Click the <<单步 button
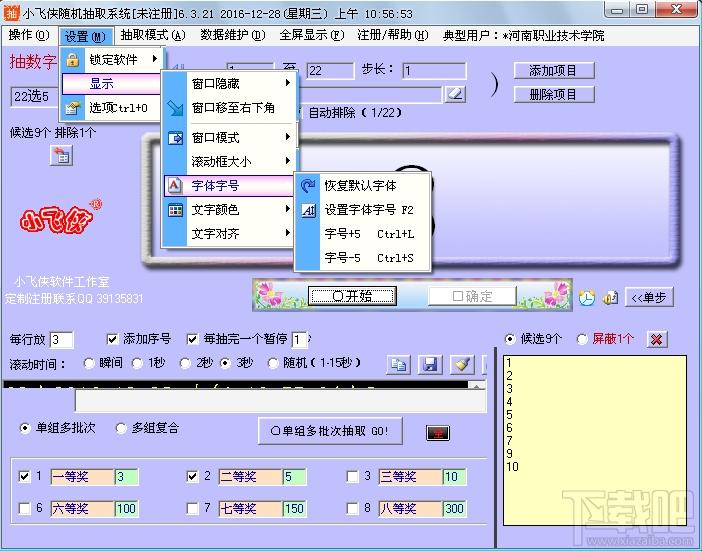The image size is (702, 551). coord(649,297)
